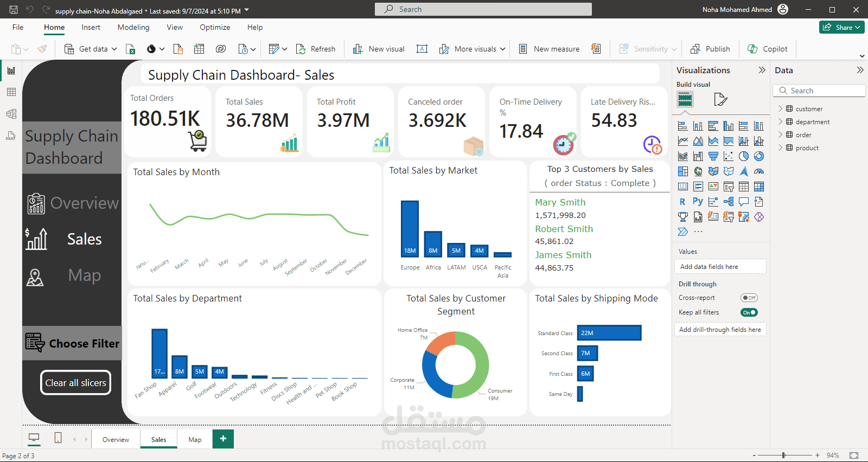
Task: Switch to the Map page tab
Action: click(195, 439)
